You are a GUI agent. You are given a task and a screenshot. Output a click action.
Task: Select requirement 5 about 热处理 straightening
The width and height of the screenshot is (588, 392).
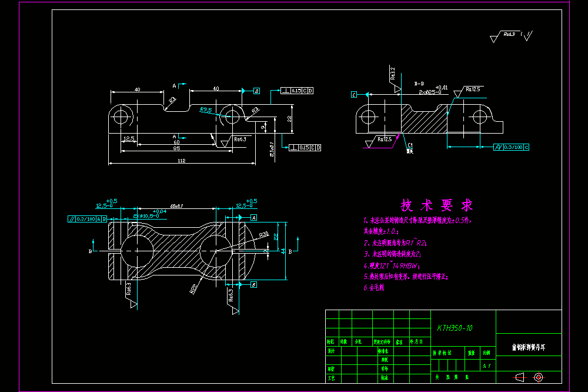(x=406, y=277)
